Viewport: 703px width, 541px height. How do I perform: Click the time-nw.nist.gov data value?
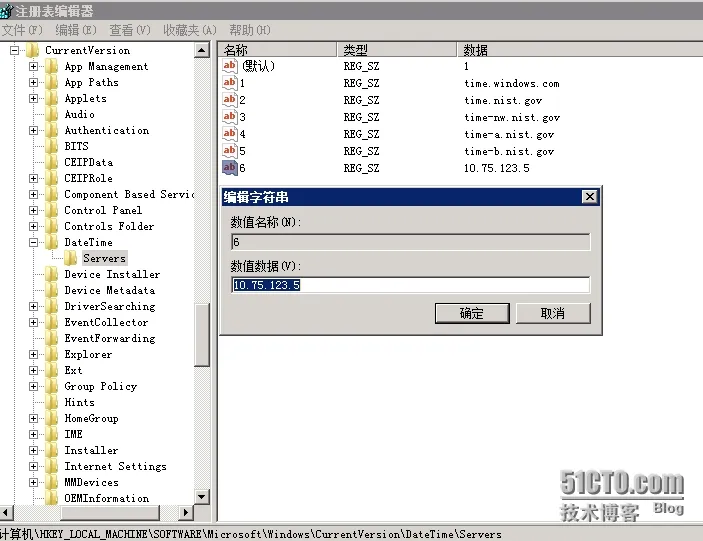[x=512, y=117]
